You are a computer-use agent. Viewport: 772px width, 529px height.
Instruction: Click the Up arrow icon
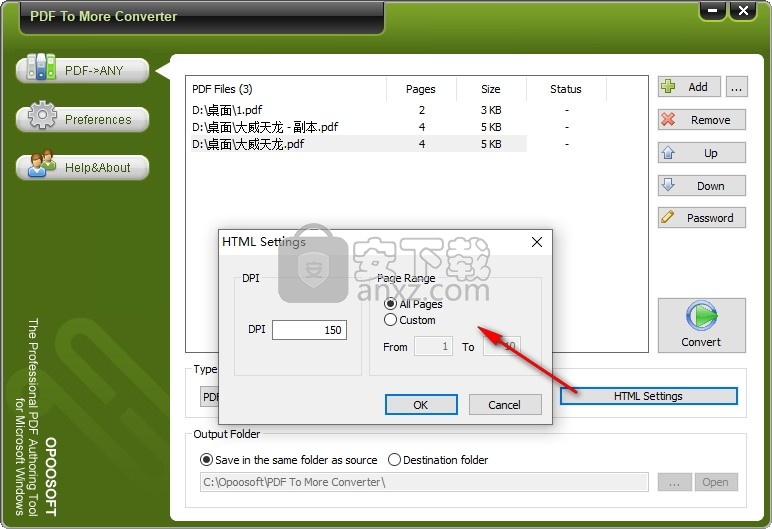pyautogui.click(x=668, y=153)
